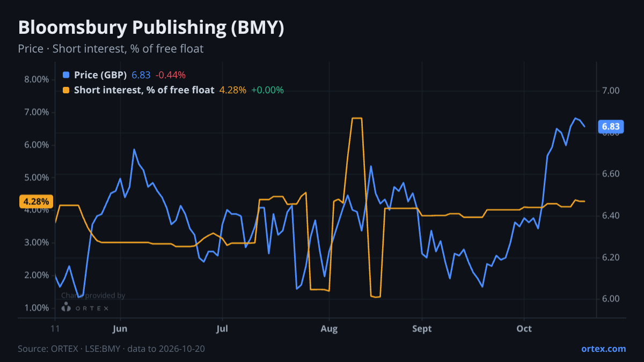Screen dimensions: 644x362
Task: Click the Bloomsbury Publishing (BMY) chart title
Action: (x=151, y=28)
